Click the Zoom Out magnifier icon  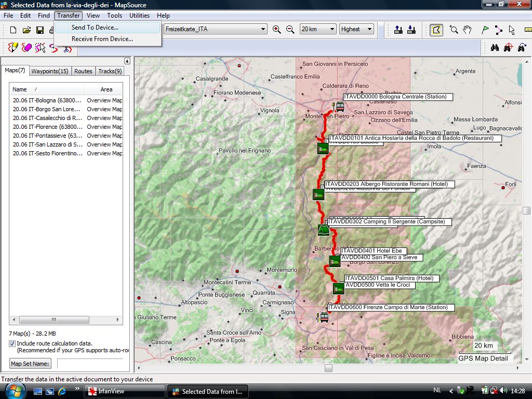pyautogui.click(x=290, y=30)
